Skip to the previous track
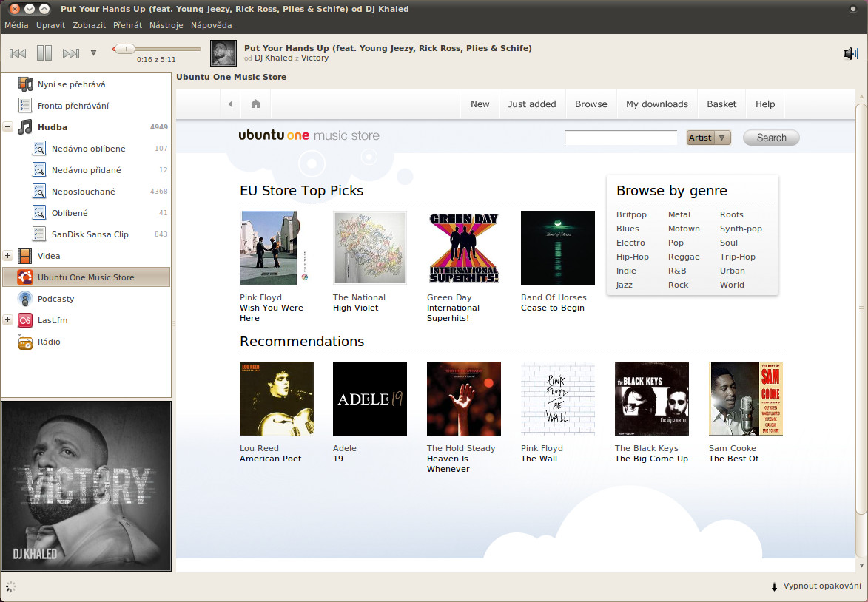868x602 pixels. [x=18, y=53]
